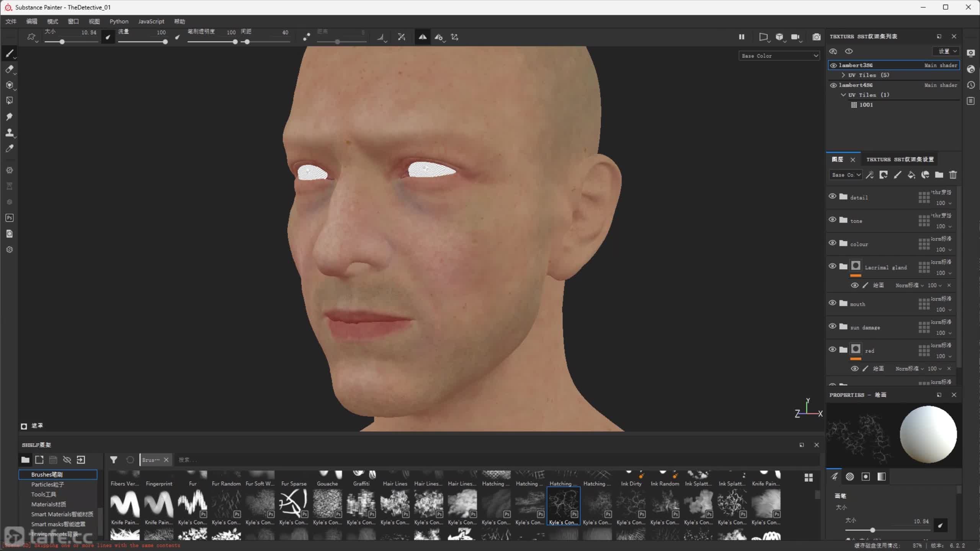
Task: Switch shelf to grid view icon
Action: 808,478
